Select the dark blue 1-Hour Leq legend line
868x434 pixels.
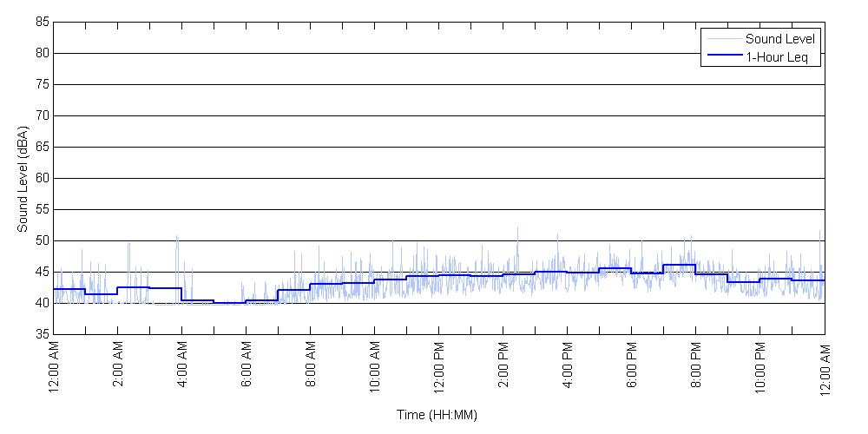(723, 57)
